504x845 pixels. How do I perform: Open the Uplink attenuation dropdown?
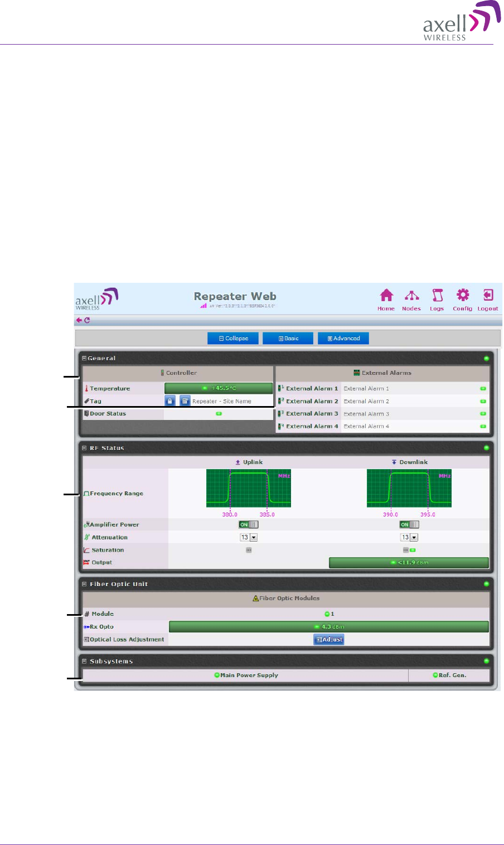coord(249,537)
